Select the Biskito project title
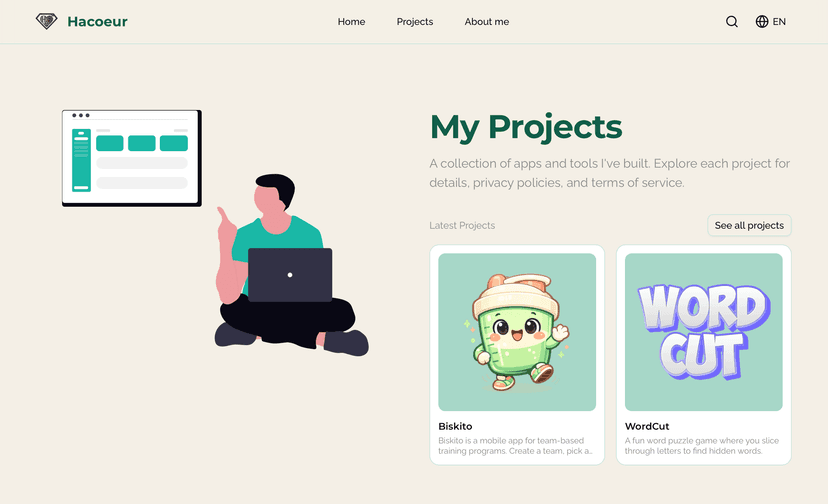828x504 pixels. click(x=455, y=426)
